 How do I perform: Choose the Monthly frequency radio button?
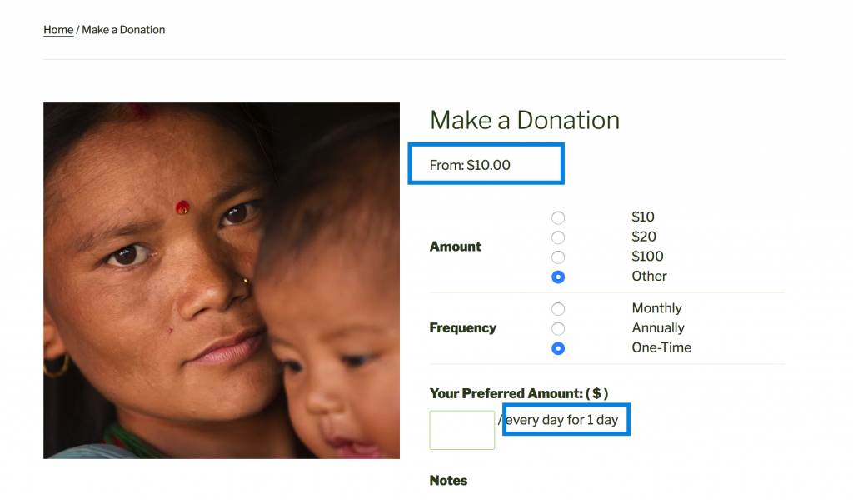click(557, 308)
